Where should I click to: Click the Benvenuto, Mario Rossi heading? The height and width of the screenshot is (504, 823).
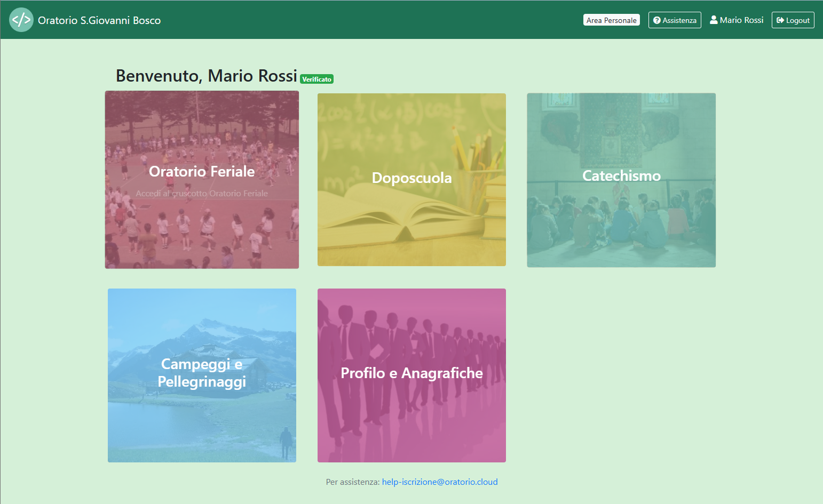(x=206, y=75)
